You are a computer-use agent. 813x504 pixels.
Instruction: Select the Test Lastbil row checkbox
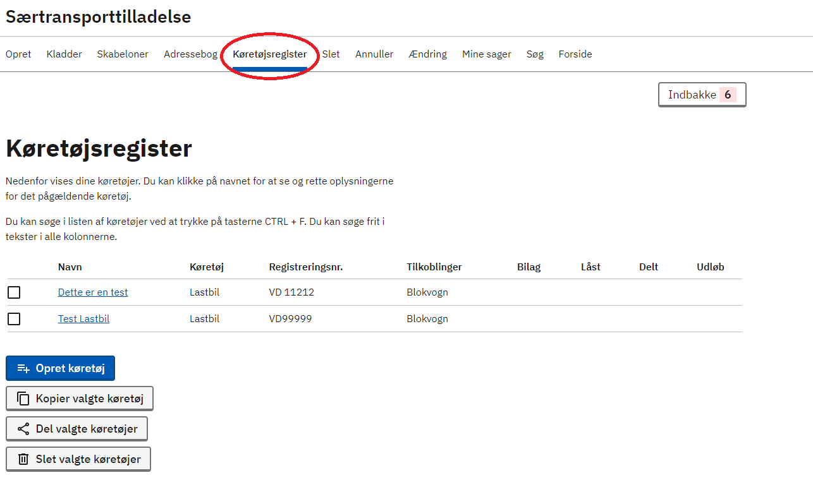click(14, 319)
